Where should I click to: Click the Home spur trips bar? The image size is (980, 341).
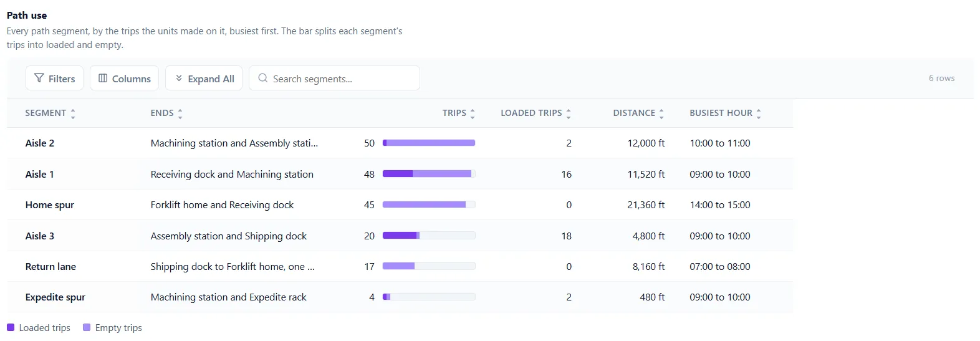(x=429, y=204)
